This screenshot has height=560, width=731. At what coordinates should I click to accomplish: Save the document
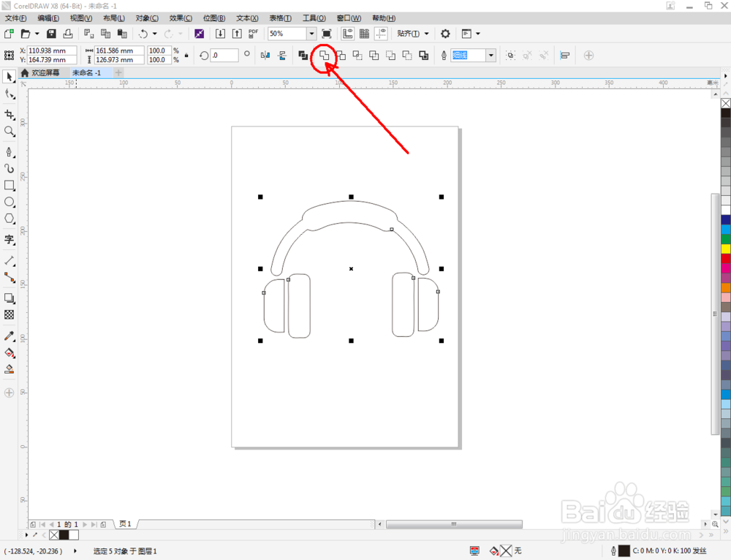click(51, 34)
